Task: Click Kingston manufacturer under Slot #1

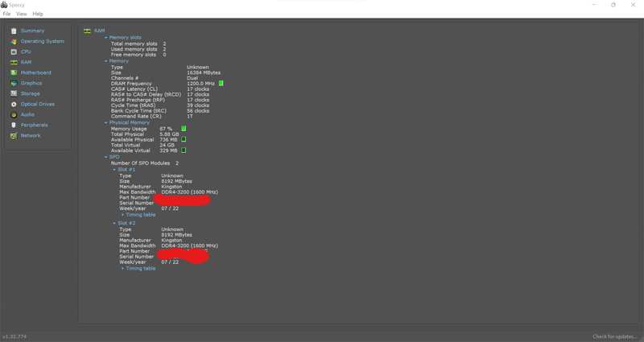Action: tap(171, 187)
